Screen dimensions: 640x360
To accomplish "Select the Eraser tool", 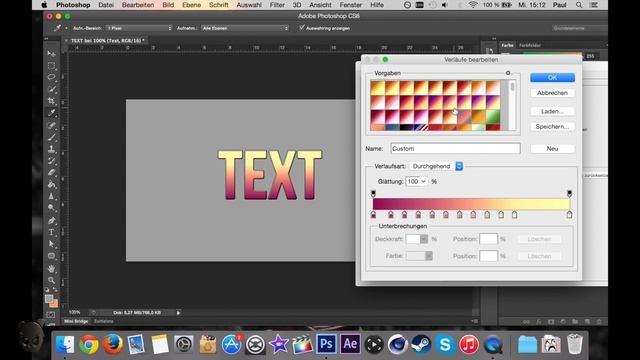I will point(51,173).
